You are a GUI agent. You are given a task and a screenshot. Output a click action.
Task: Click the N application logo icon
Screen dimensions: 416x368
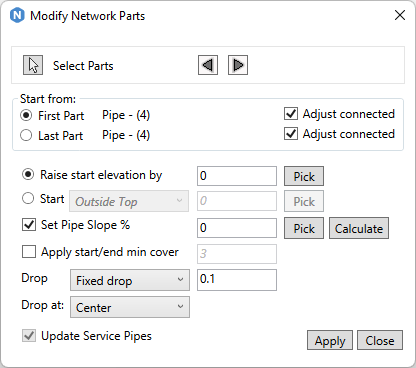tap(17, 16)
